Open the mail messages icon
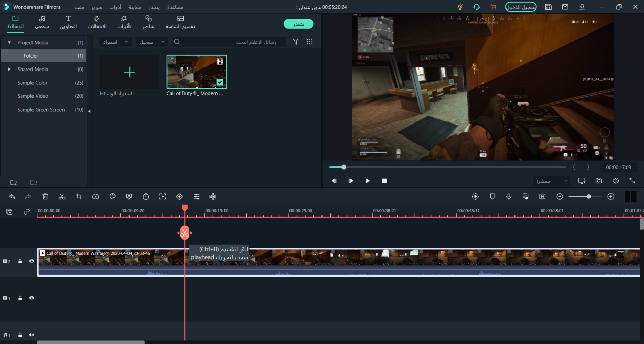Viewport: 644px width, 344px height. [565, 7]
